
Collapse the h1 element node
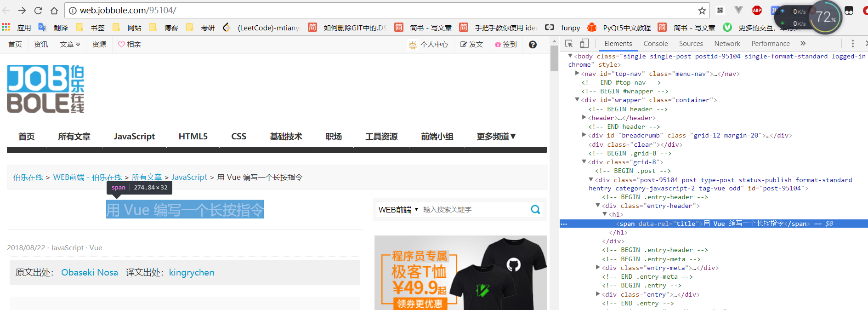point(605,214)
